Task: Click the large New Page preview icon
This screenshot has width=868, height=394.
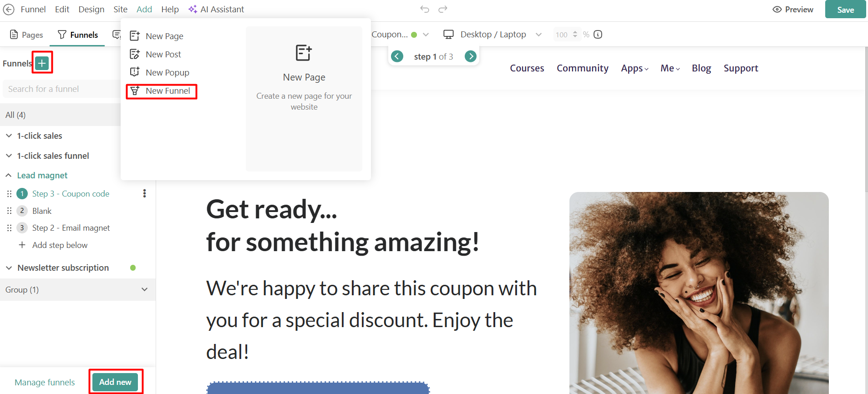Action: [x=304, y=53]
